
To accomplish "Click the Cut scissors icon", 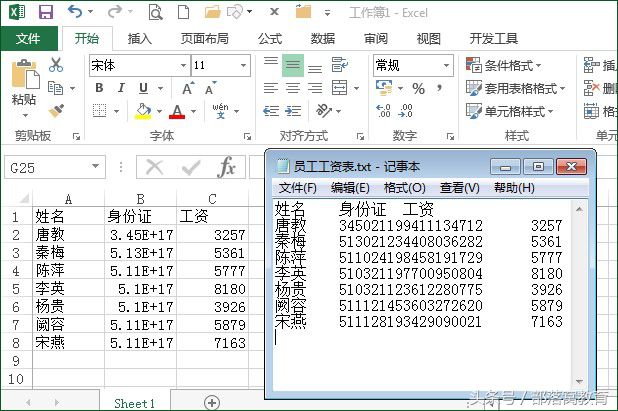I will click(x=56, y=65).
